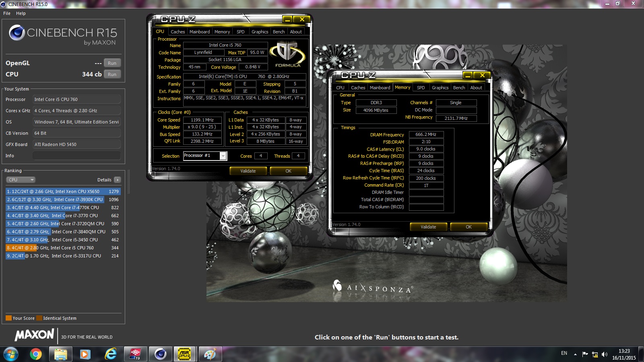
Task: Select ranking row Intel Core i5 CPU 760
Action: [63, 248]
